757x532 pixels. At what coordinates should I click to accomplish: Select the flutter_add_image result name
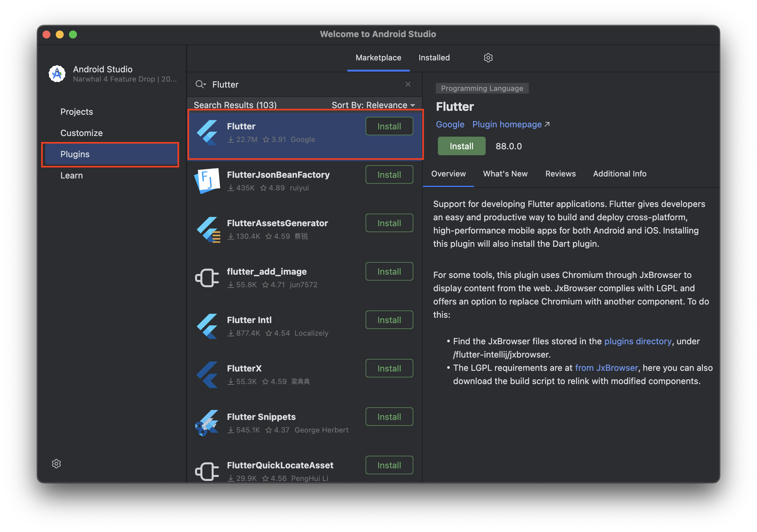coord(267,272)
